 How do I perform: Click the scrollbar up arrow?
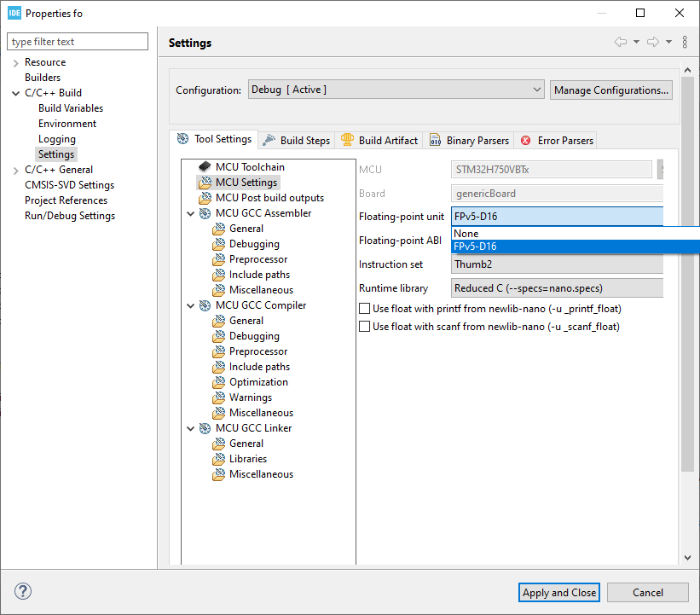pos(687,70)
